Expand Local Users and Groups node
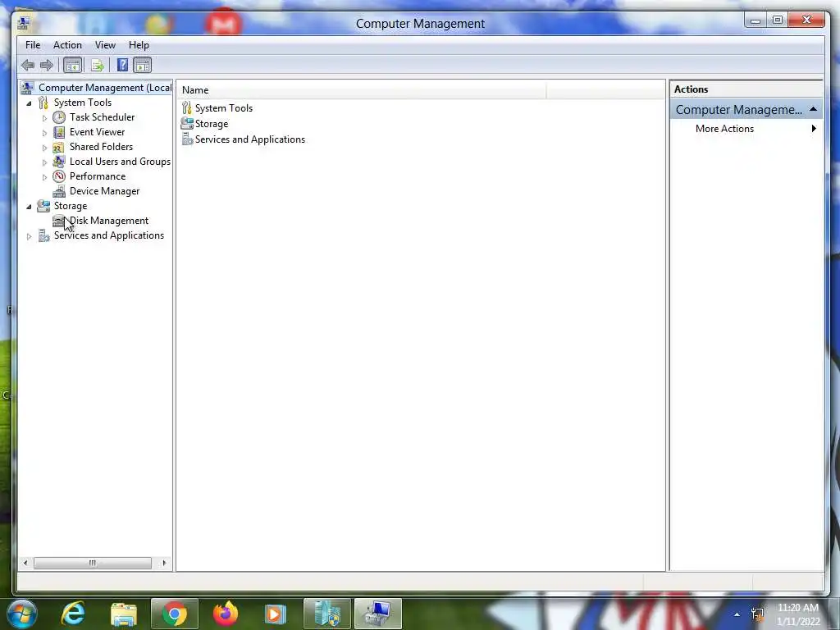 point(44,162)
